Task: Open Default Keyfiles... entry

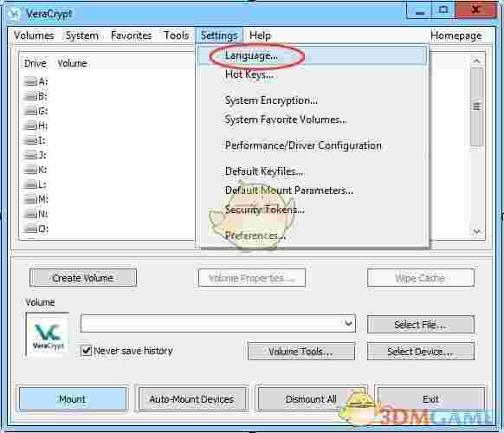Action: pyautogui.click(x=313, y=171)
